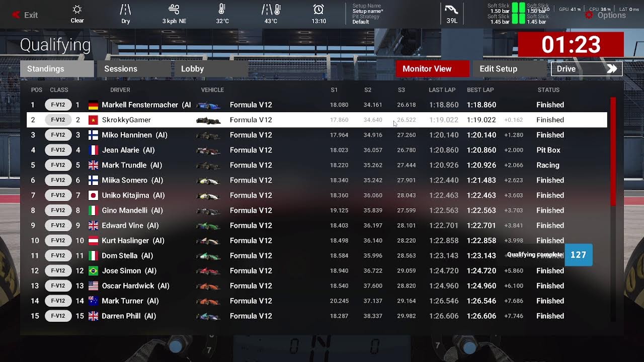
Task: Click Markell Fenstermacher's blue car thumbnail
Action: tap(208, 106)
